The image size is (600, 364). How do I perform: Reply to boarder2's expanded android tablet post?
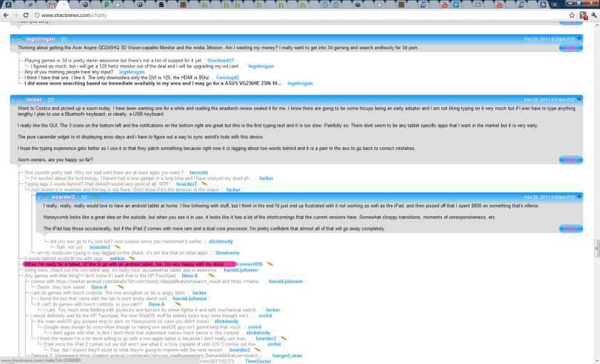point(571,229)
